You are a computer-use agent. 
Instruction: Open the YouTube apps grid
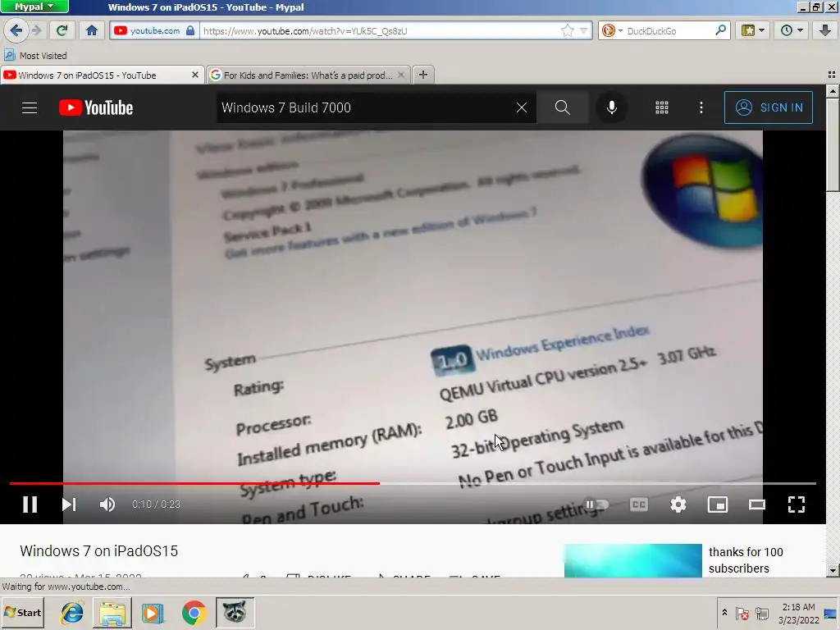click(662, 107)
